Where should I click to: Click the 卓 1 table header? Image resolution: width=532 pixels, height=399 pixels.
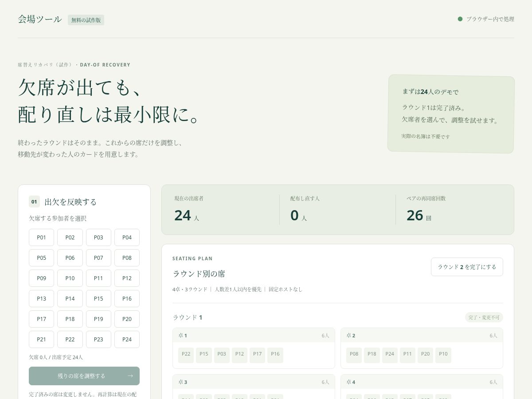point(254,336)
